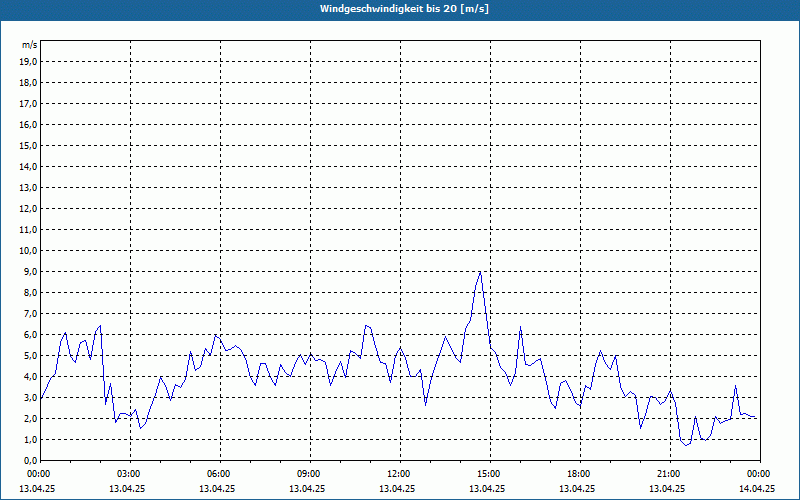The width and height of the screenshot is (800, 500).
Task: Click the chart title 'Windgeschwindigkeit bis 20 [m/s]'
Action: point(404,9)
